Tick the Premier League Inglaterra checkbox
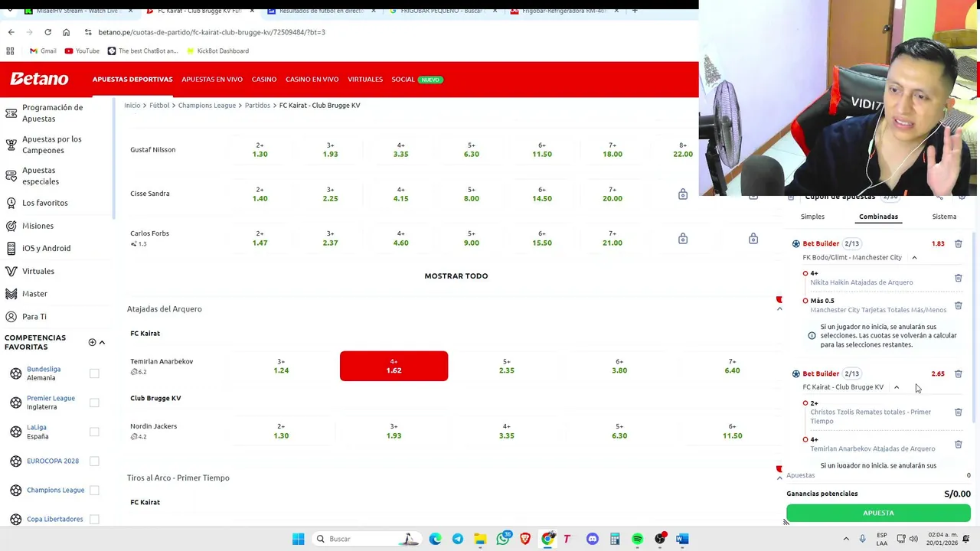Viewport: 980px width, 551px height. (x=94, y=403)
